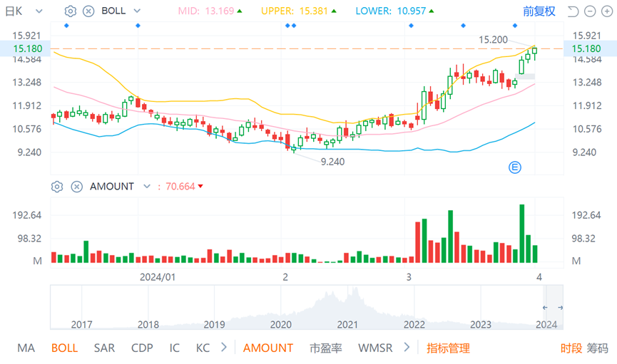Image resolution: width=617 pixels, height=364 pixels.
Task: Click 前复权 adjustment option
Action: point(539,11)
